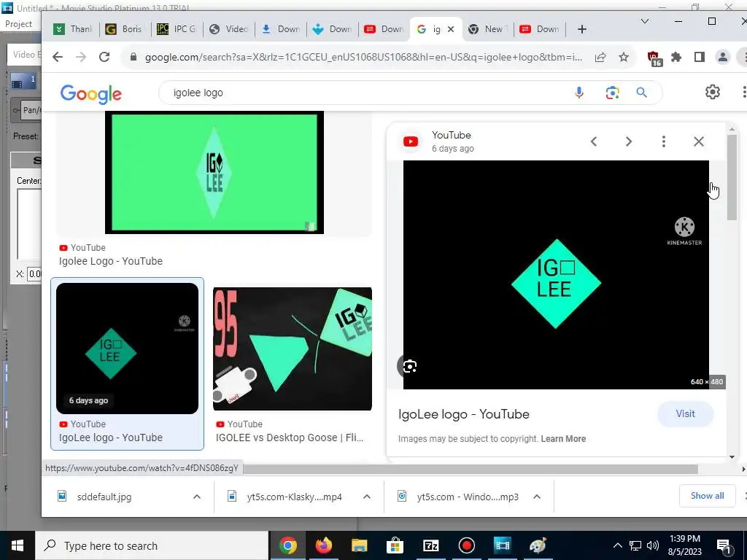Open Firefox from the taskbar
The height and width of the screenshot is (560, 747).
[323, 545]
